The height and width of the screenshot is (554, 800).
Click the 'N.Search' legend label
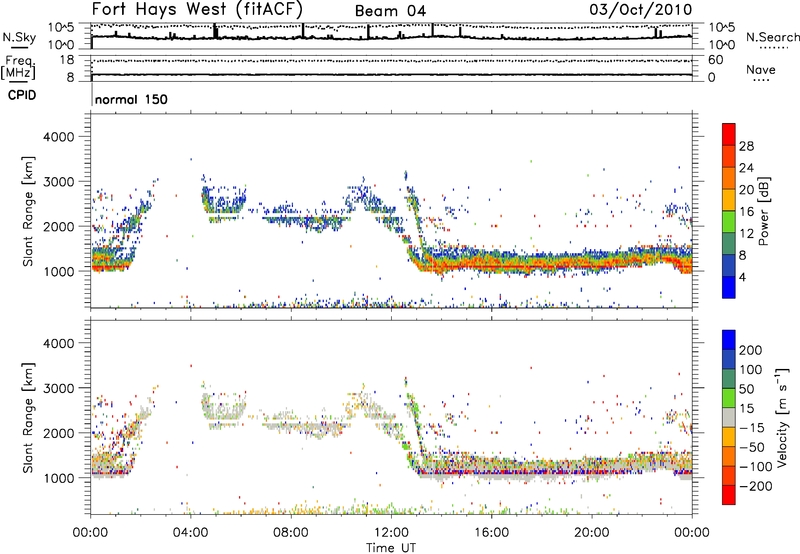point(772,37)
